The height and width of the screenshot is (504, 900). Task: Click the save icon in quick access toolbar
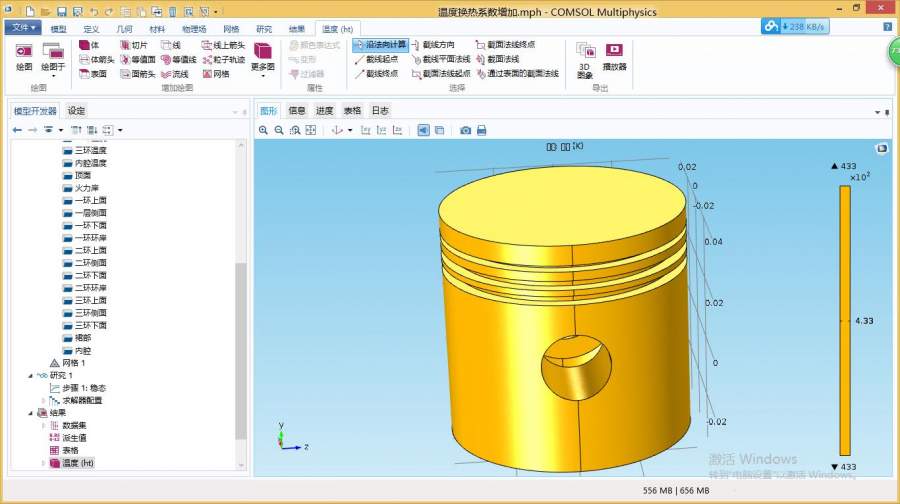61,11
